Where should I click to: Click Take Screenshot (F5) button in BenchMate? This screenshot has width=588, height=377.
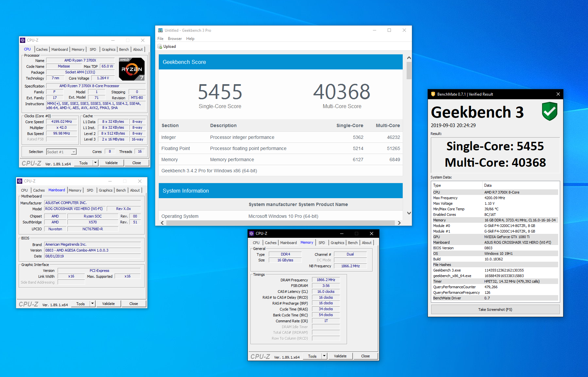tap(495, 310)
